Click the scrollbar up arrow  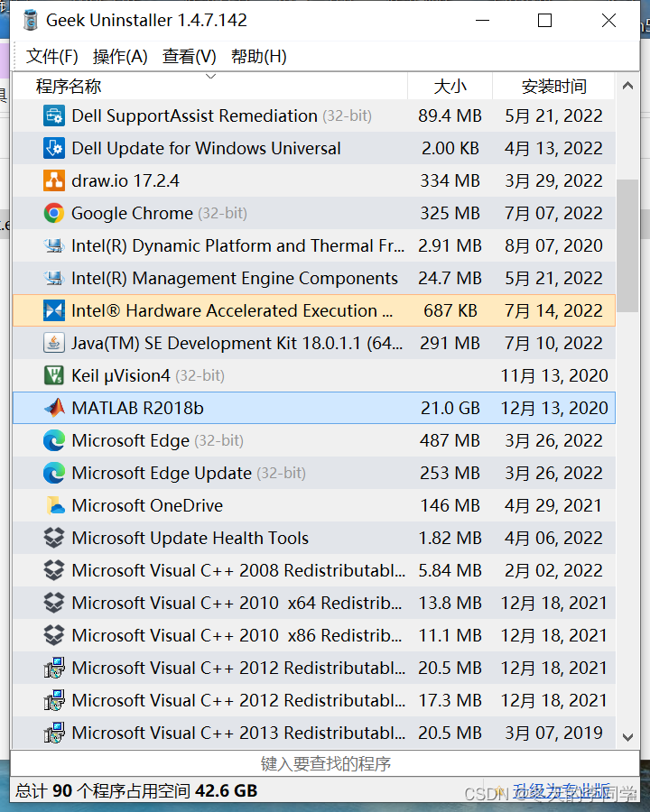click(627, 86)
